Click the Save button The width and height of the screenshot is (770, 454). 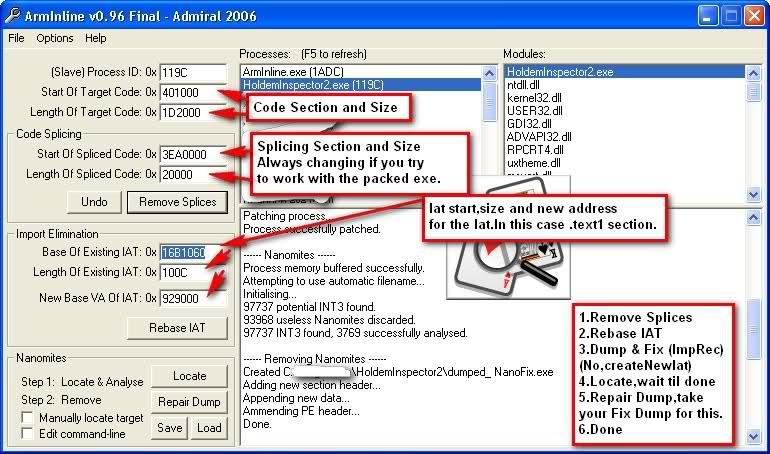pos(169,428)
